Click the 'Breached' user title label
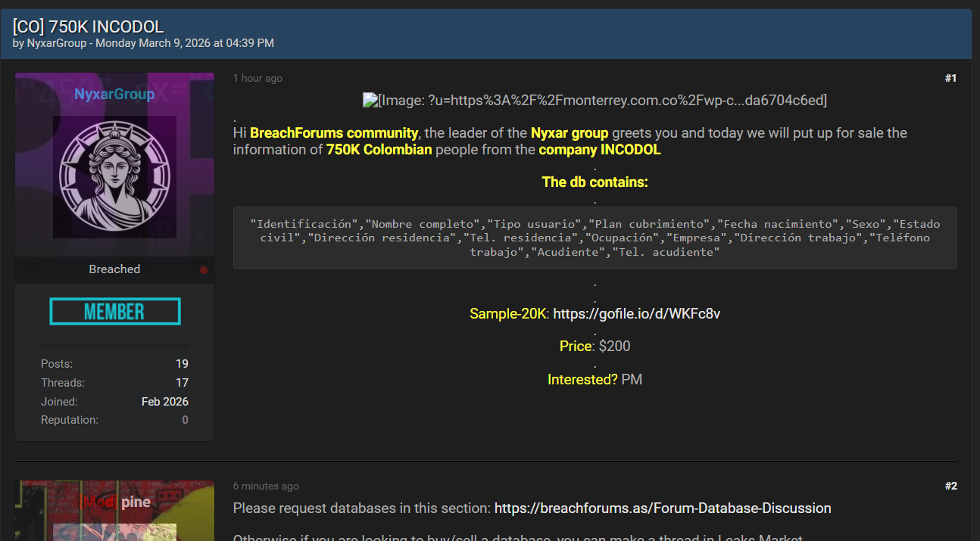 pos(114,269)
